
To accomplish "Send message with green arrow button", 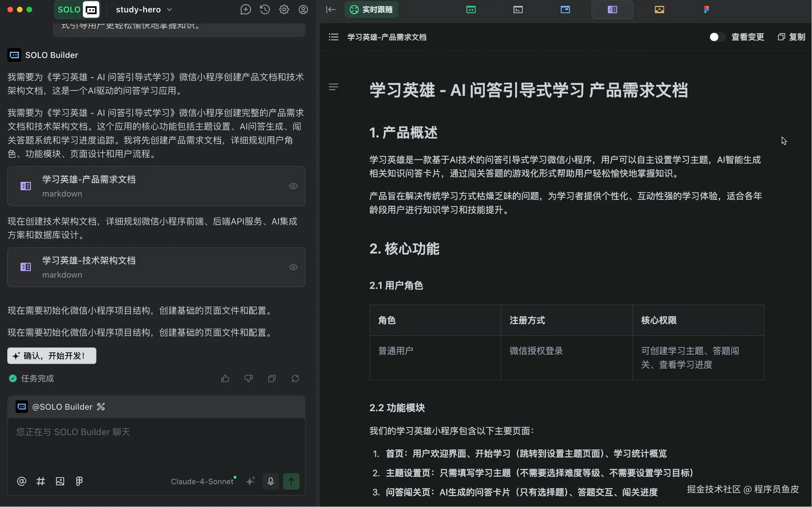I will coord(291,481).
